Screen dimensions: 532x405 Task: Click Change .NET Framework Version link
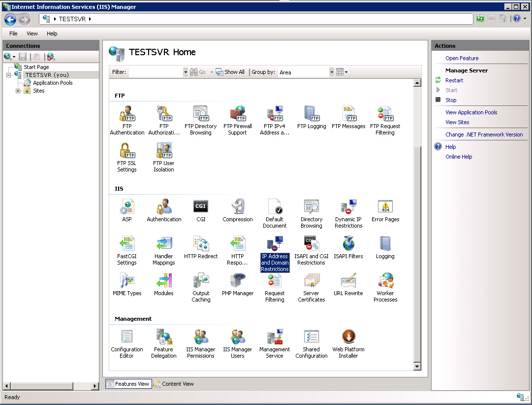coord(484,135)
